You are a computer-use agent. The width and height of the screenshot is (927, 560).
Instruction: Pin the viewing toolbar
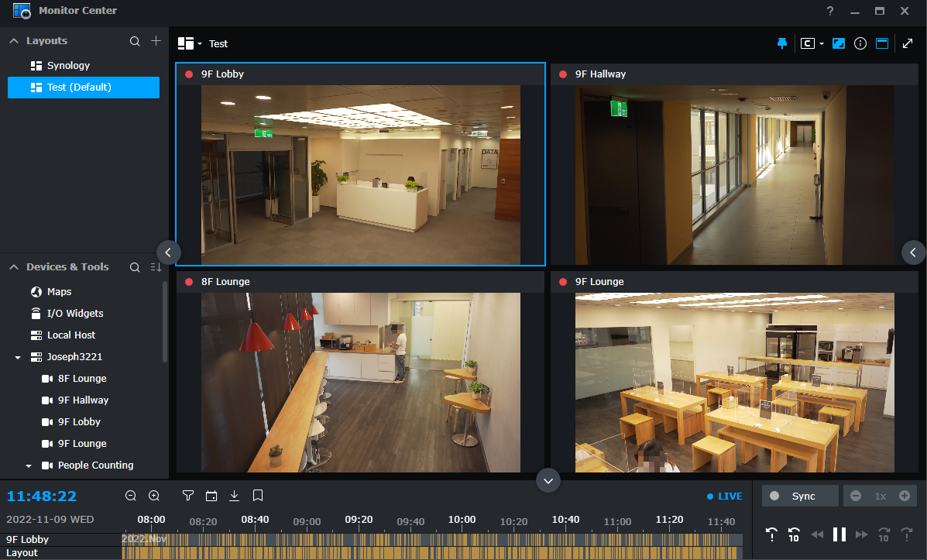[781, 43]
